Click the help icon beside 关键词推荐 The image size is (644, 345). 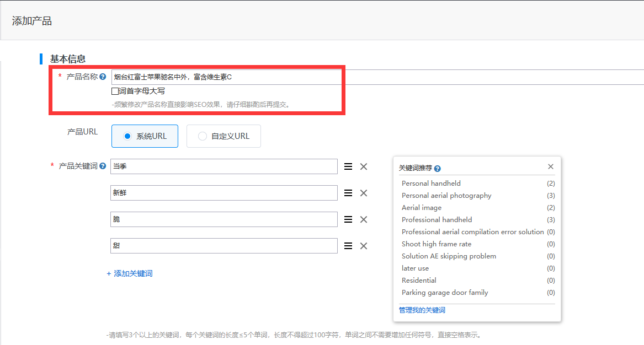point(438,169)
